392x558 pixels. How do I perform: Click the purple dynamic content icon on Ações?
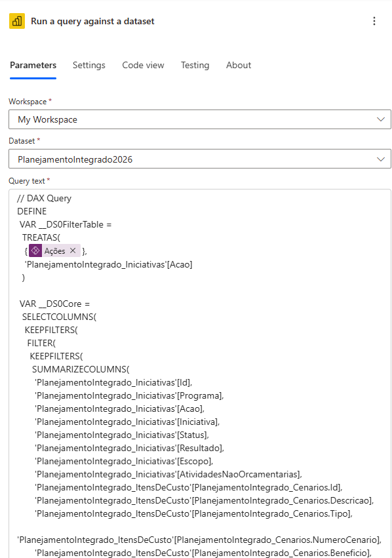click(x=35, y=250)
